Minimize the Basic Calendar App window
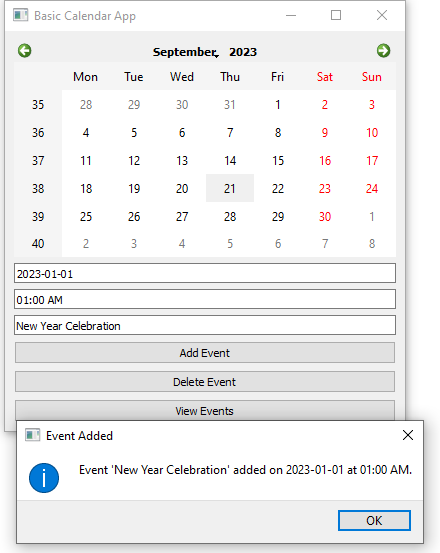440x553 pixels. pyautogui.click(x=291, y=15)
